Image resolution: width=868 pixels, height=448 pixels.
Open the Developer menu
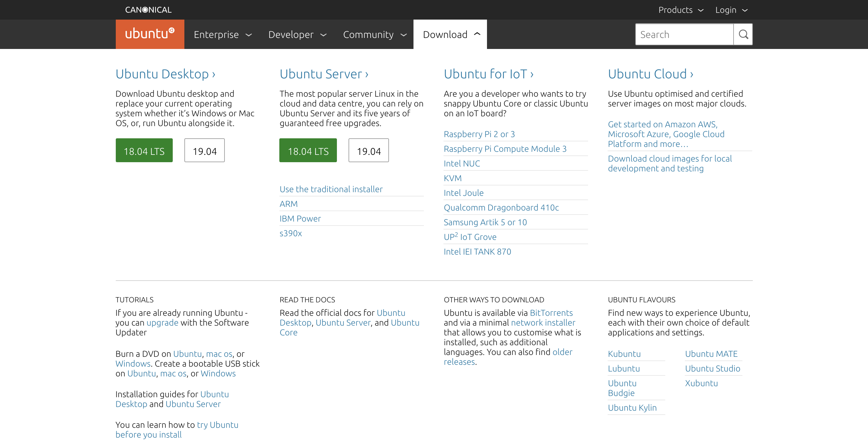point(297,34)
